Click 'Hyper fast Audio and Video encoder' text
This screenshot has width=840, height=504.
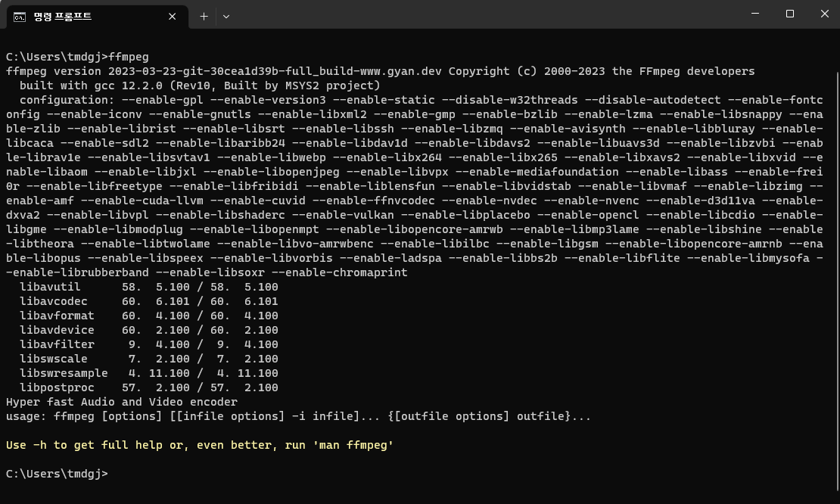[122, 403]
